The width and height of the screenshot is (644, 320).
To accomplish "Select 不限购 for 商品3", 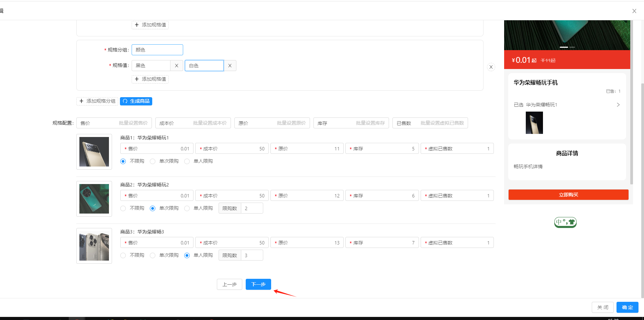I will point(123,255).
